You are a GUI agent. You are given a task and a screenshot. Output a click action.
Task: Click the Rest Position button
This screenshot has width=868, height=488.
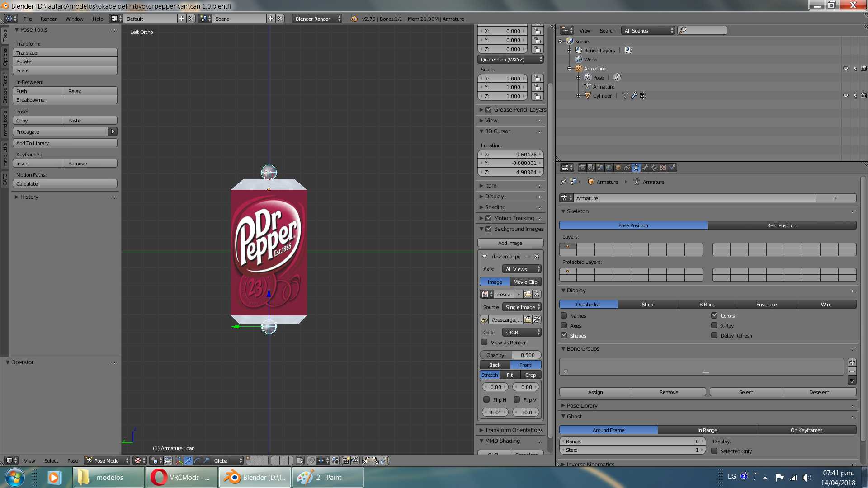click(x=782, y=225)
